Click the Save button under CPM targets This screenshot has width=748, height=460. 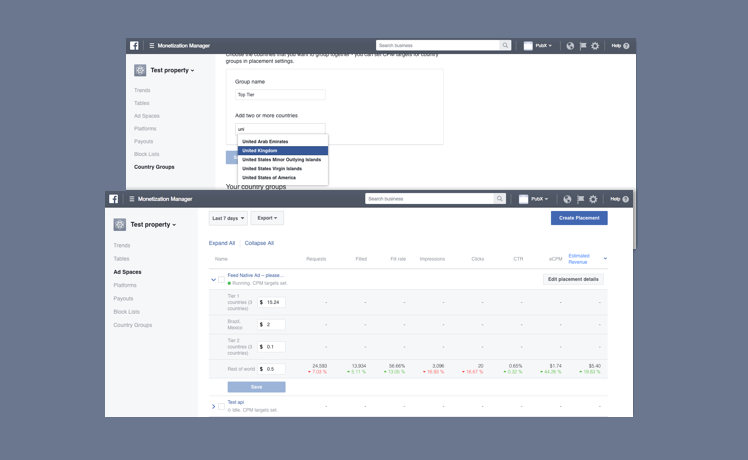[x=256, y=387]
